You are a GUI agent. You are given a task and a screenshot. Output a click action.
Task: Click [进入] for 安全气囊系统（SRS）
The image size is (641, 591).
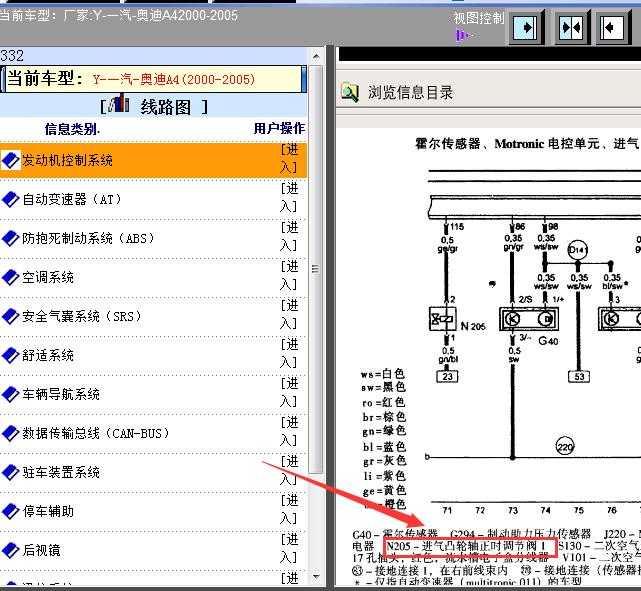tap(289, 315)
